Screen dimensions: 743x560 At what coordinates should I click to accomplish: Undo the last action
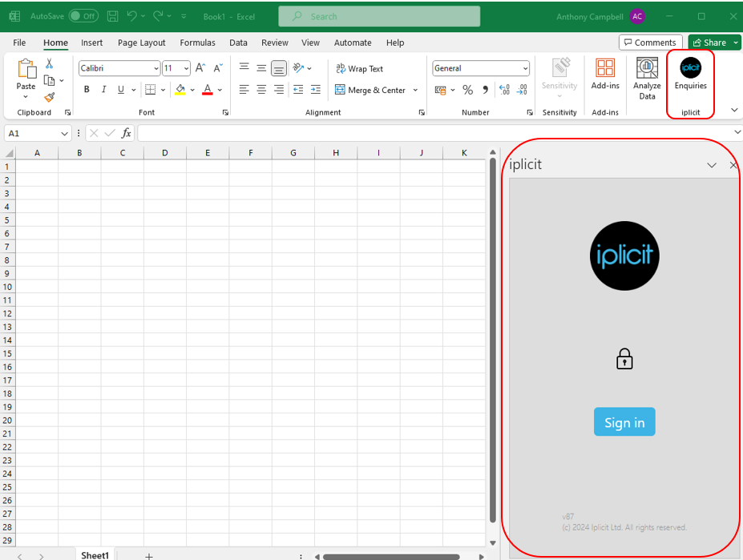(131, 16)
